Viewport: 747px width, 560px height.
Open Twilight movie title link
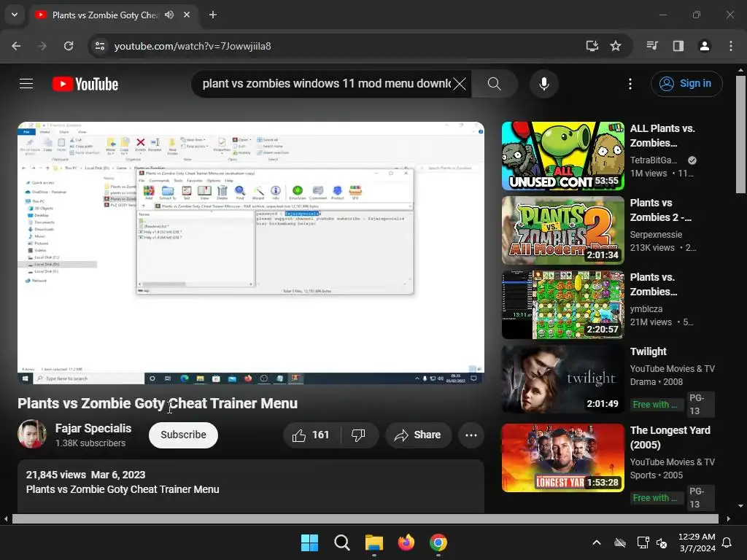coord(648,351)
